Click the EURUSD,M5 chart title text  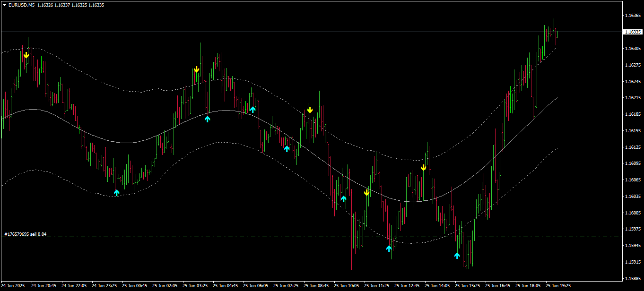(21, 5)
